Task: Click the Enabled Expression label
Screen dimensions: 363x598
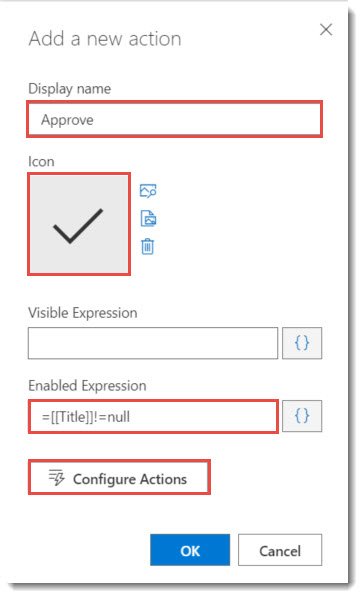Action: coord(87,386)
